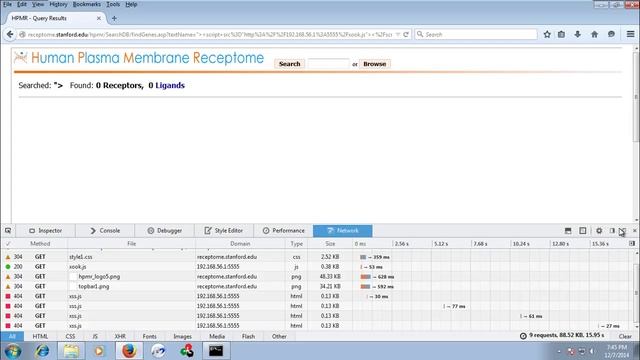Open Windows Explorer folder from taskbar
The width and height of the screenshot is (640, 360).
[x=71, y=351]
